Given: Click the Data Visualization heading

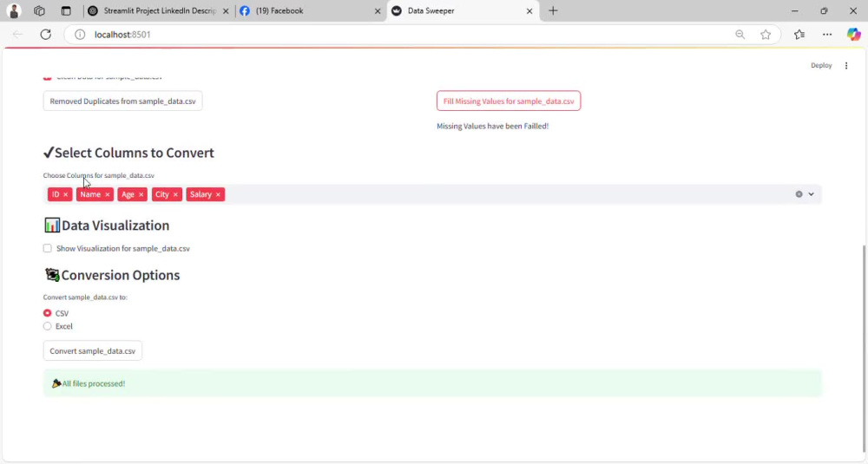Looking at the screenshot, I should pyautogui.click(x=106, y=225).
